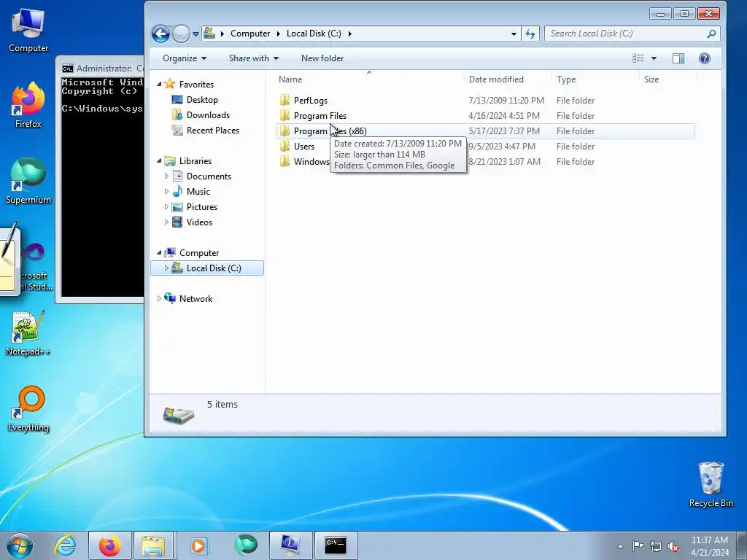Expand the Local Disk (C:) breadcrumb arrow
Image resolution: width=747 pixels, height=560 pixels.
pyautogui.click(x=349, y=34)
